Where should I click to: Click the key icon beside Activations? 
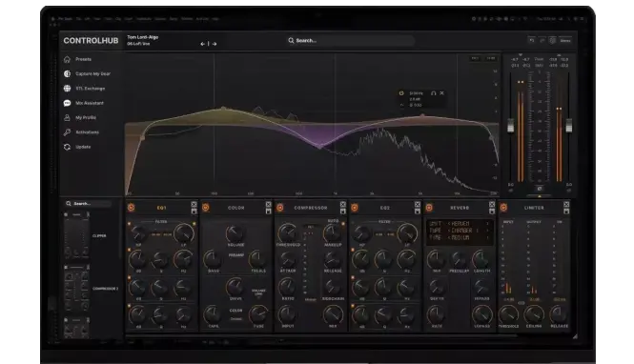(x=67, y=132)
